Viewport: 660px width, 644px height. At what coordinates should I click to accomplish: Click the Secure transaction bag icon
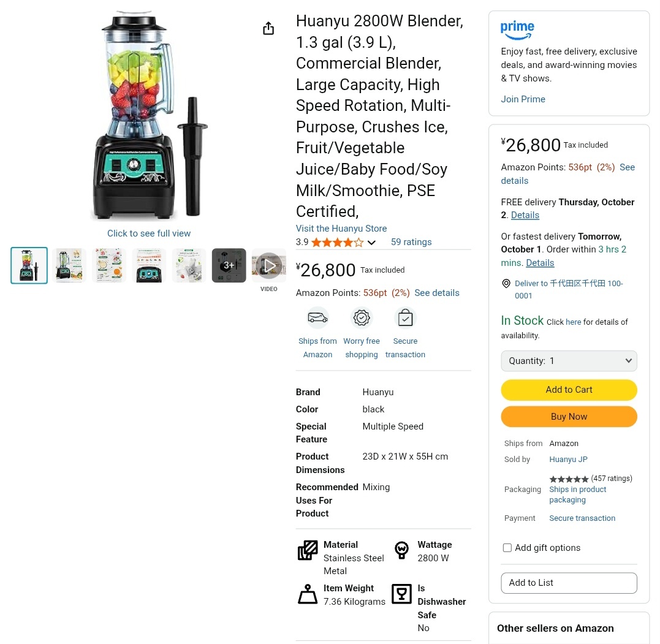pyautogui.click(x=405, y=318)
